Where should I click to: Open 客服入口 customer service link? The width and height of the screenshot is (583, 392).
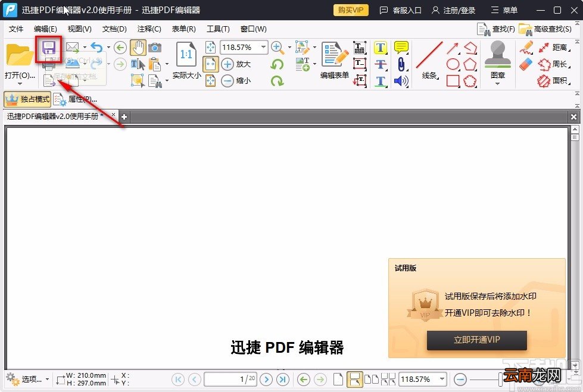click(x=400, y=10)
